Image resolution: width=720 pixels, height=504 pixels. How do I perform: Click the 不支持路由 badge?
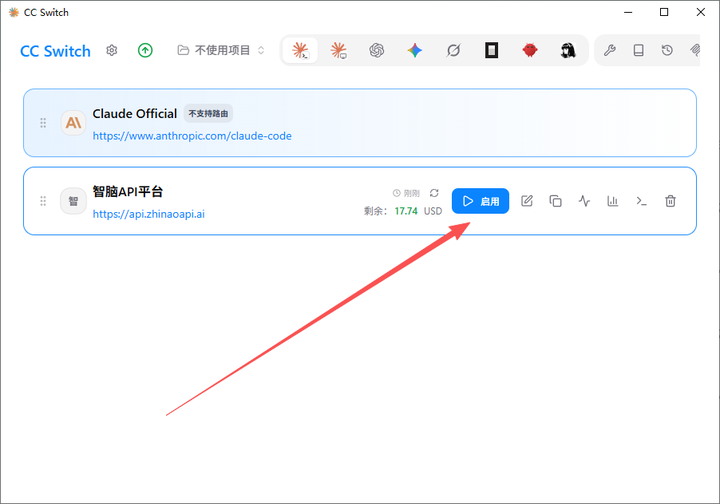point(208,113)
